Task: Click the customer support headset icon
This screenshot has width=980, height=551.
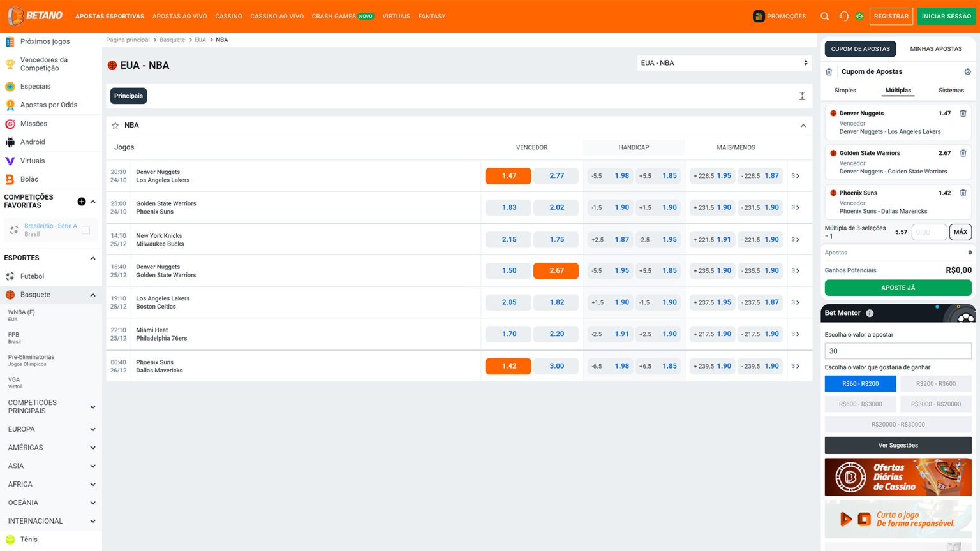Action: pos(843,16)
